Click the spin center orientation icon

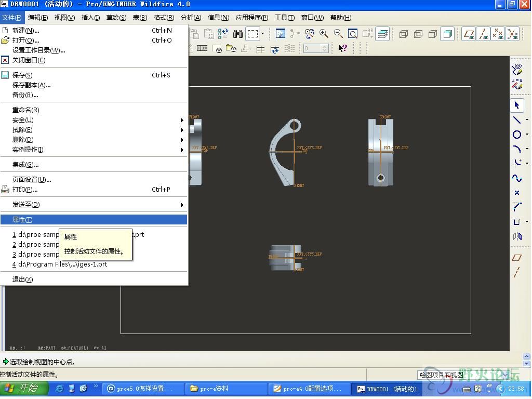click(295, 34)
